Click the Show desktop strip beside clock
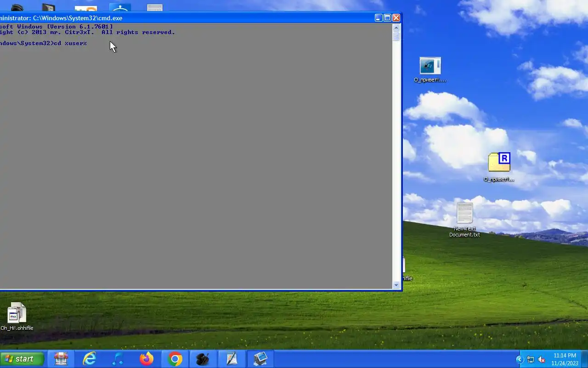The image size is (588, 368). click(x=585, y=359)
